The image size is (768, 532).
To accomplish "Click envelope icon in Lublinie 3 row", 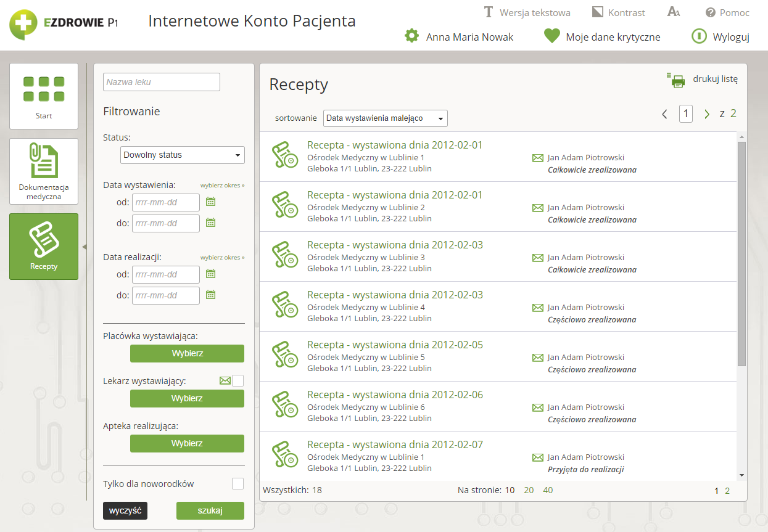I will pyautogui.click(x=537, y=258).
